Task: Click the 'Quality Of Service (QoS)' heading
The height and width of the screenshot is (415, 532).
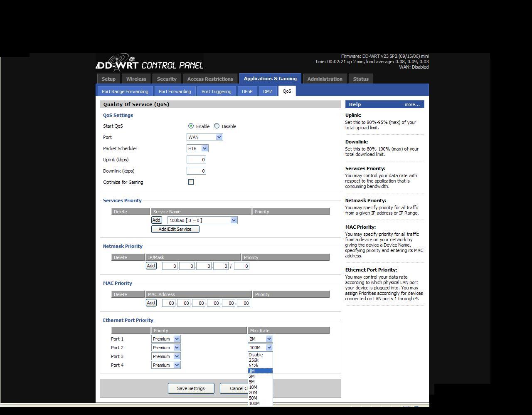Action: point(136,104)
